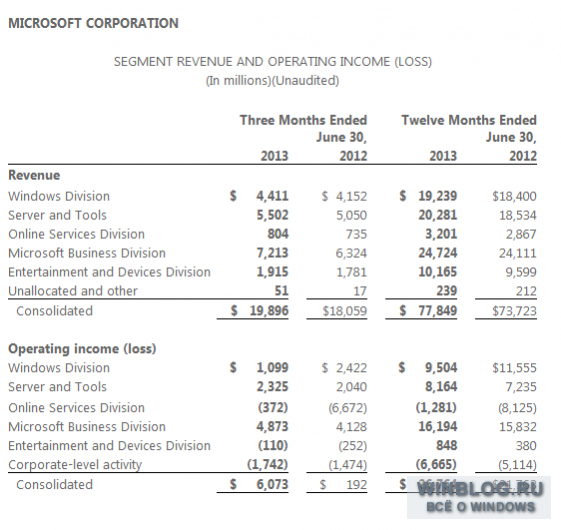Select the 848 operating income cell

(x=447, y=445)
